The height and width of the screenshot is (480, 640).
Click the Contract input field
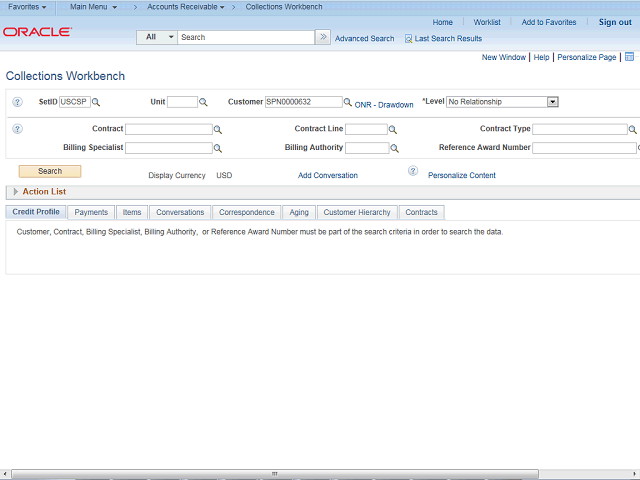click(x=169, y=129)
